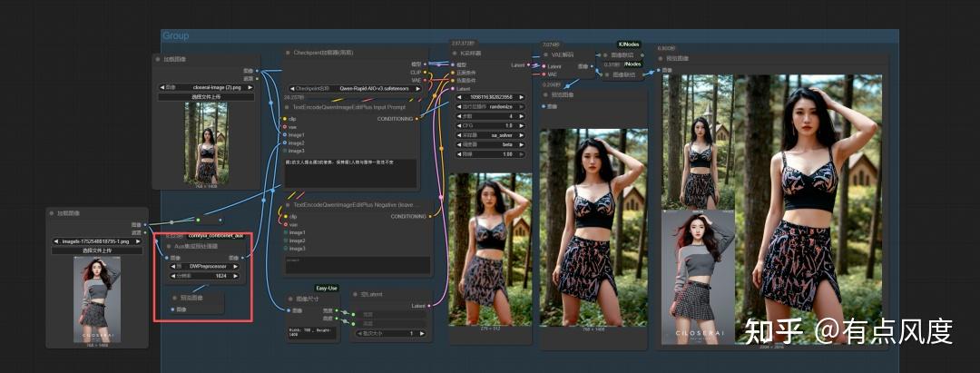
Task: Click the positive prompt text box
Action: [x=350, y=172]
